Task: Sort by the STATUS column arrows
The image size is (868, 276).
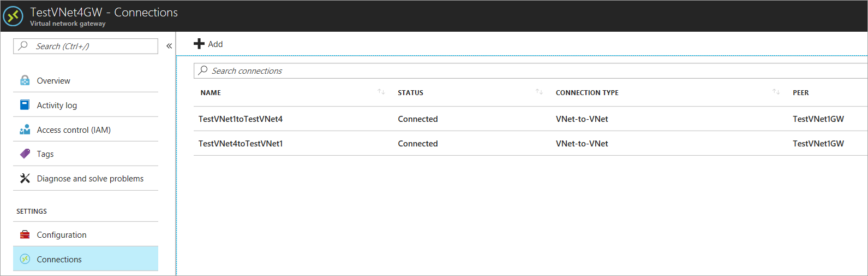Action: click(x=540, y=92)
